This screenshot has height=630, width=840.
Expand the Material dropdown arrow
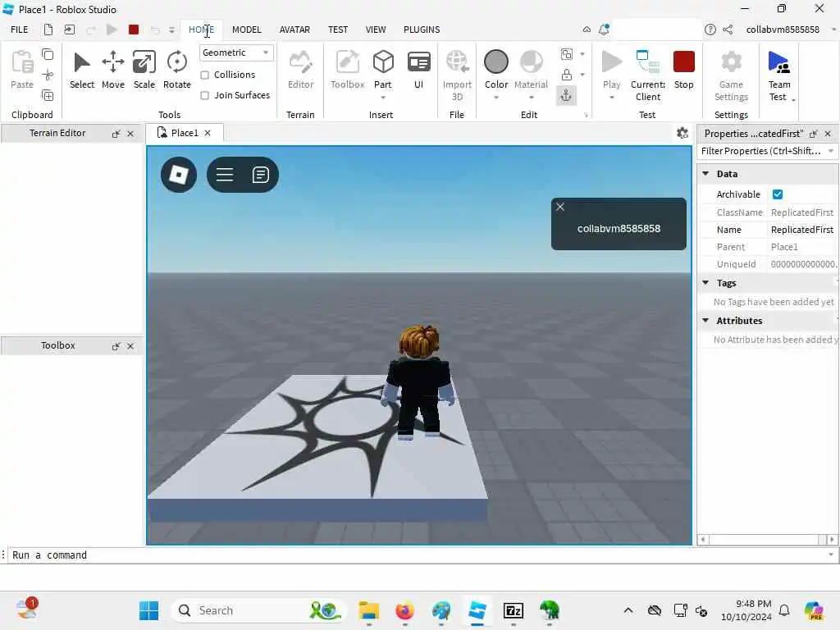pyautogui.click(x=532, y=98)
